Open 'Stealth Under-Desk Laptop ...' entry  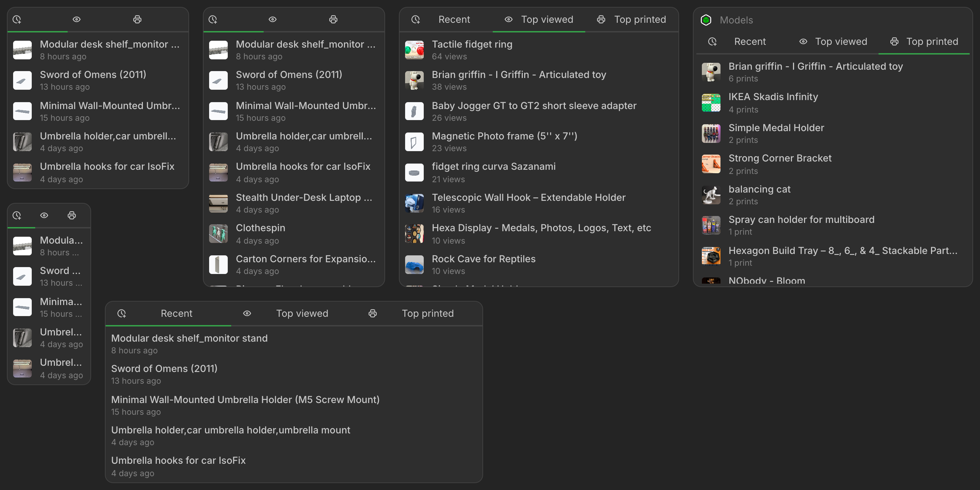tap(294, 204)
